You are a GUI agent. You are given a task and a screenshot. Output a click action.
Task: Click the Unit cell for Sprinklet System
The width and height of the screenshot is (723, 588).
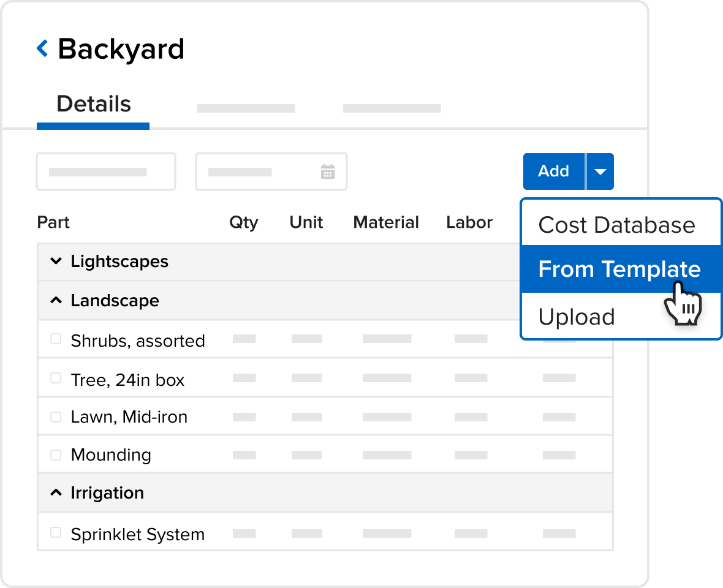(x=306, y=533)
